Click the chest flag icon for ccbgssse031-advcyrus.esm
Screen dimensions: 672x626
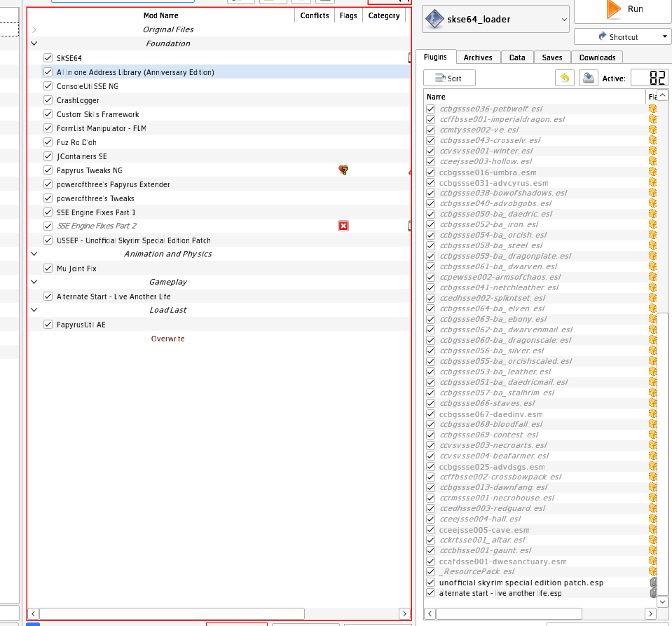652,183
